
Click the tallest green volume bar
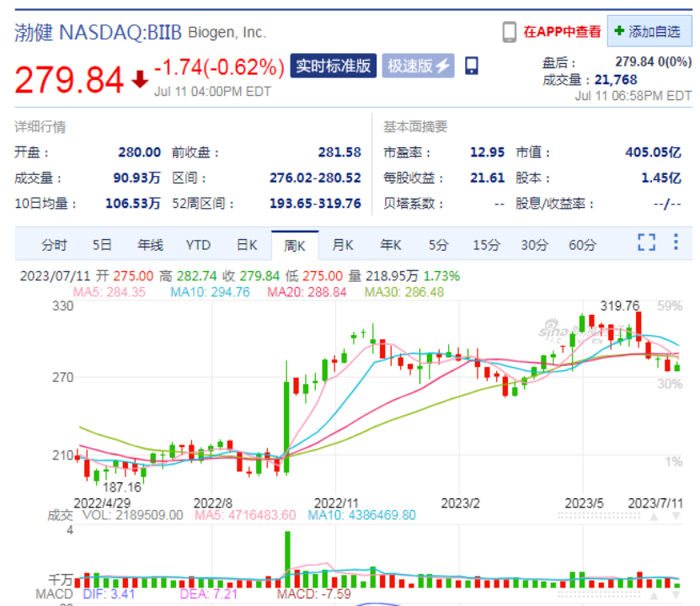(x=287, y=559)
